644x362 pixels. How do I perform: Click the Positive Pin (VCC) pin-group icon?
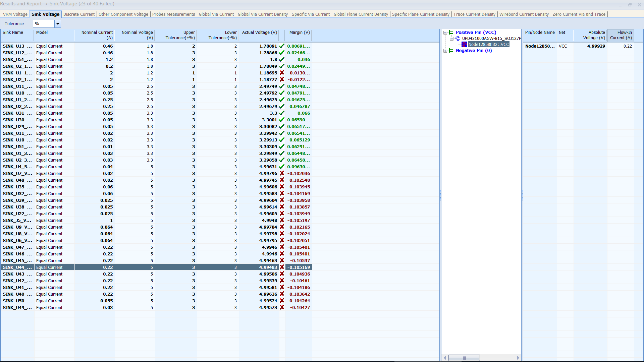tap(451, 33)
